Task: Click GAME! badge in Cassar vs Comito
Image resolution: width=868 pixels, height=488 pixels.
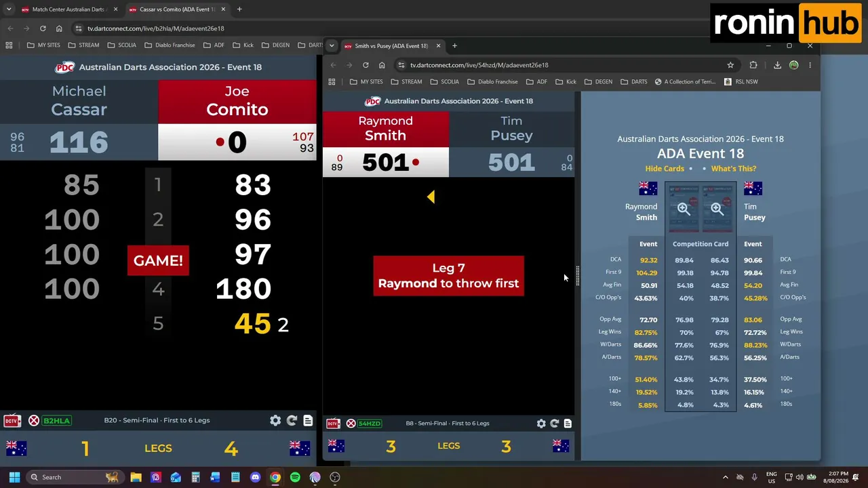Action: [x=158, y=261]
